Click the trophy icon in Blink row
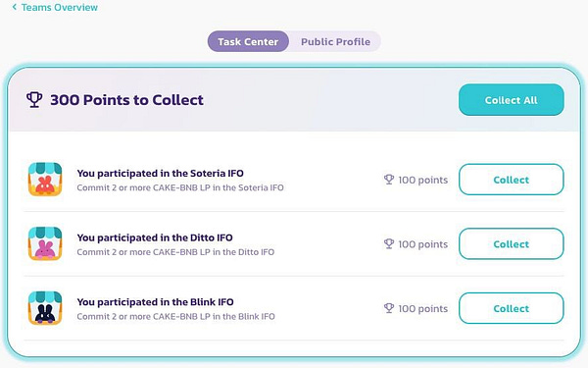This screenshot has width=588, height=368. (x=389, y=308)
